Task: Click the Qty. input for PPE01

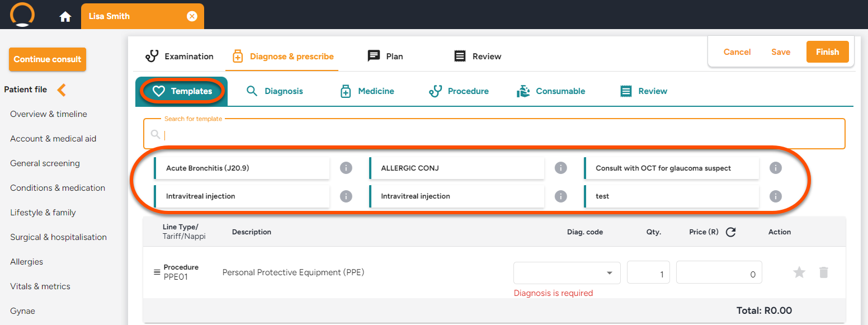Action: coord(648,273)
